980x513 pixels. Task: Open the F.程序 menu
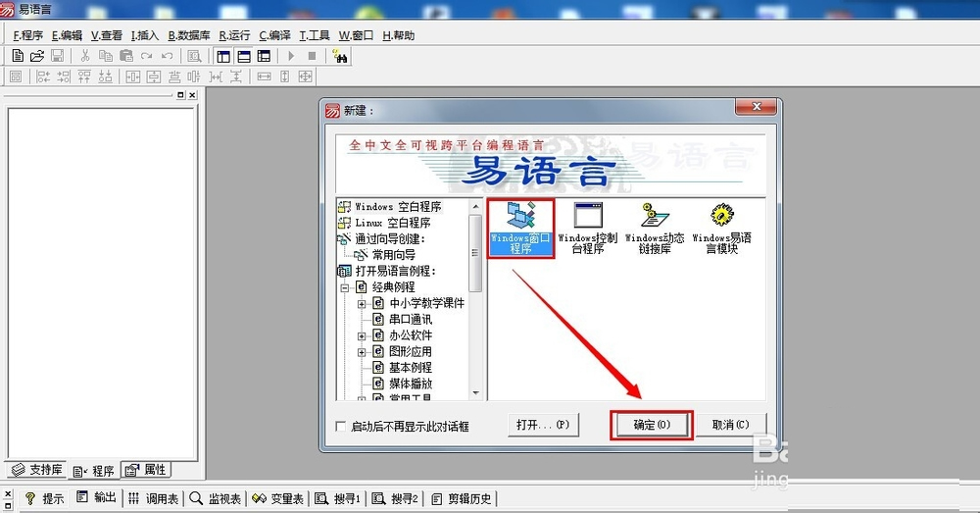tap(28, 35)
